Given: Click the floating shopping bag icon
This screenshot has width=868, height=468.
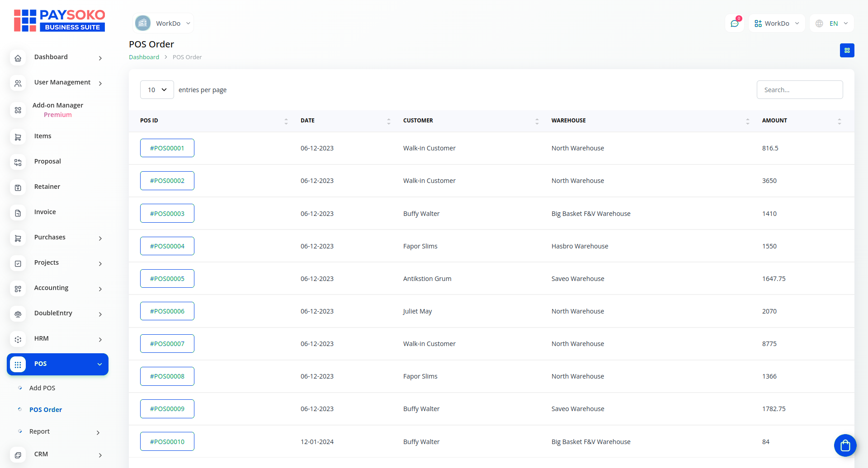Looking at the screenshot, I should (845, 445).
